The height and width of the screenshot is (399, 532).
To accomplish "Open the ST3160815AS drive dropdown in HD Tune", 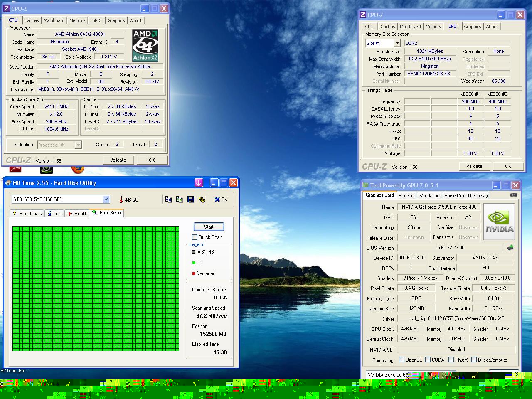I will (106, 199).
